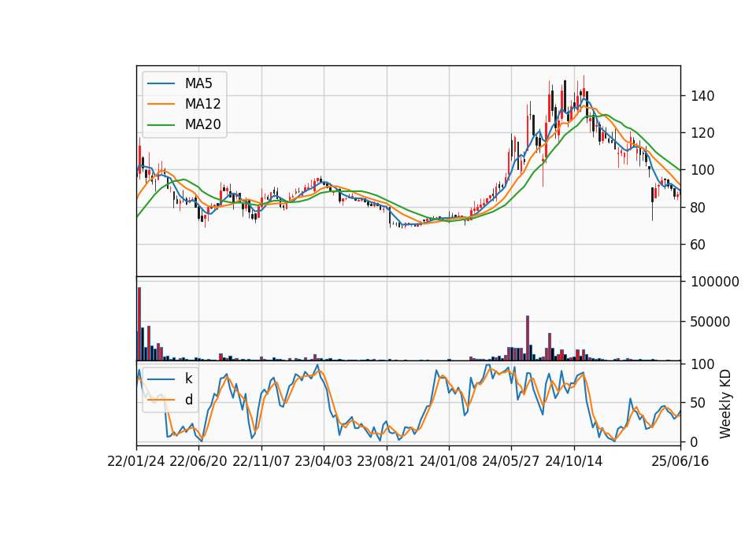Click the green MA20 legend line
756x543 pixels.
click(x=161, y=124)
